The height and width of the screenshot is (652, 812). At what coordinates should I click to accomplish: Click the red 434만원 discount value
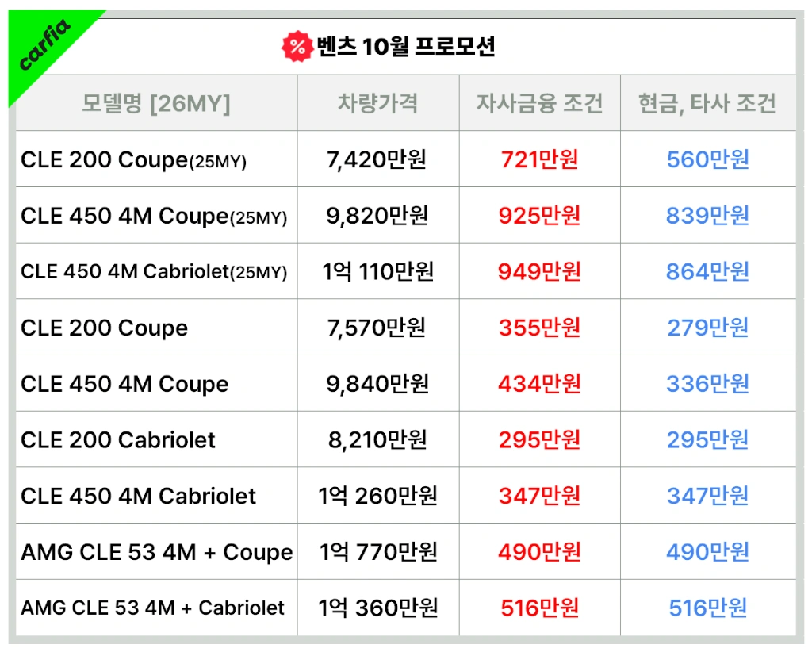(x=539, y=384)
